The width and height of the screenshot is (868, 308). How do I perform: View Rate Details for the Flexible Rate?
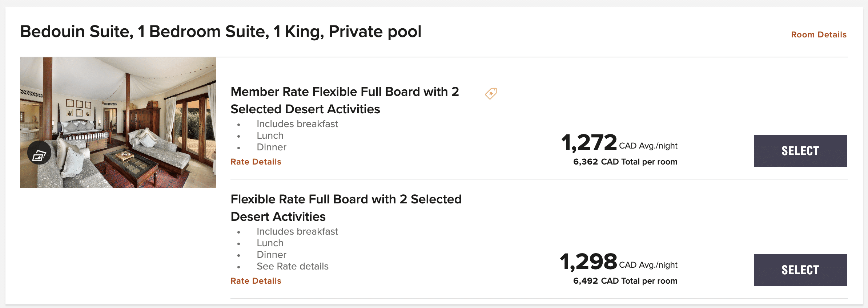point(256,281)
